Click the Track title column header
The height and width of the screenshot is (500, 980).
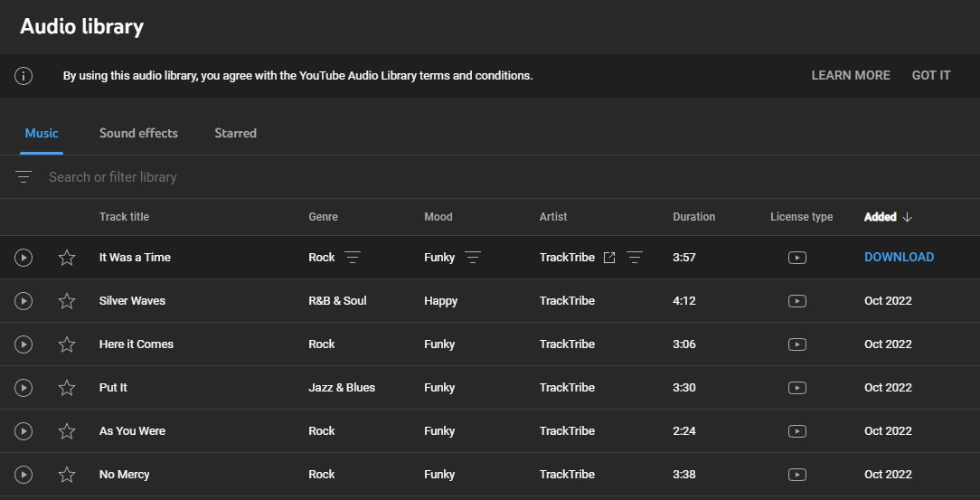point(125,217)
